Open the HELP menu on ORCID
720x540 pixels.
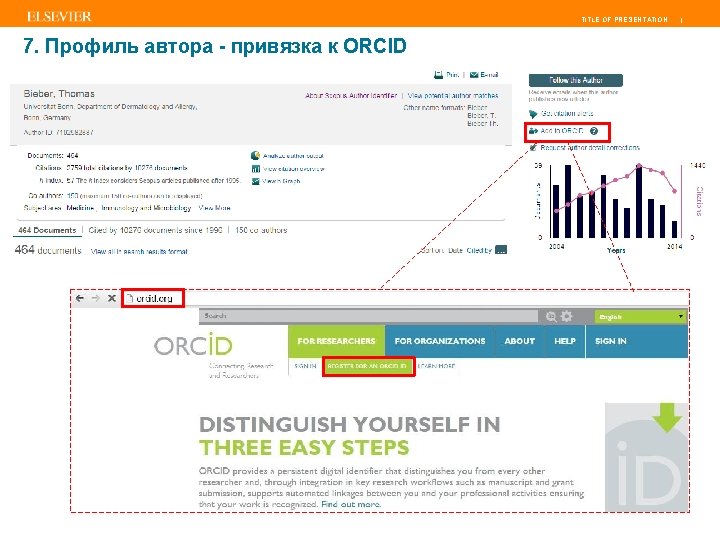(565, 341)
